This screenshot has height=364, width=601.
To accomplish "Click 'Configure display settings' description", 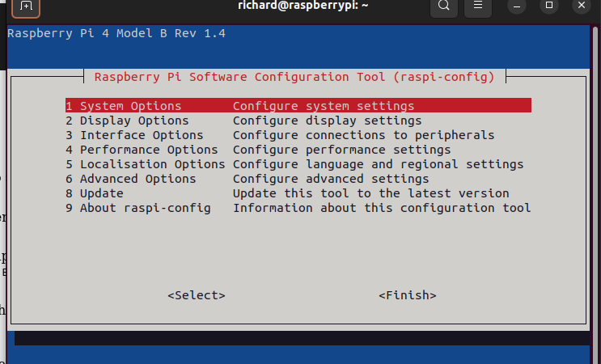I will (327, 121).
